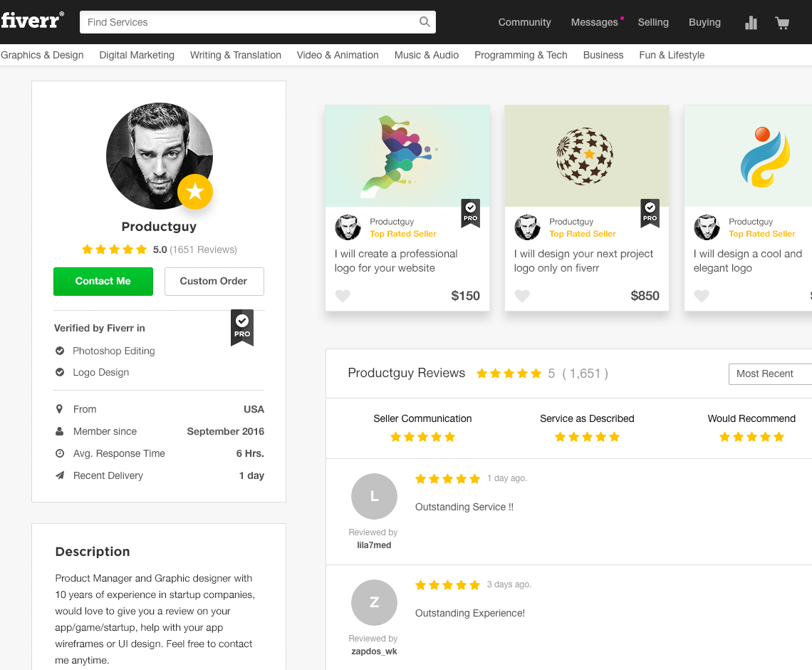The width and height of the screenshot is (812, 670).
Task: Click the location pin icon beside From
Action: (x=60, y=409)
